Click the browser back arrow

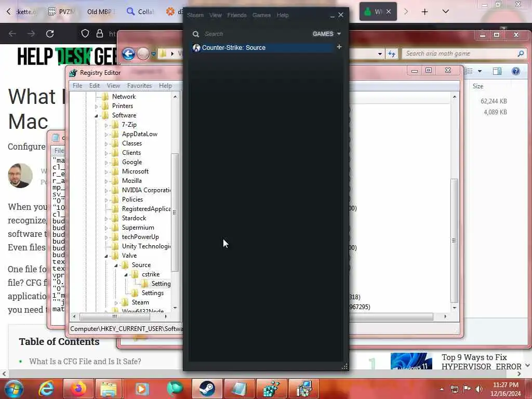[x=12, y=34]
